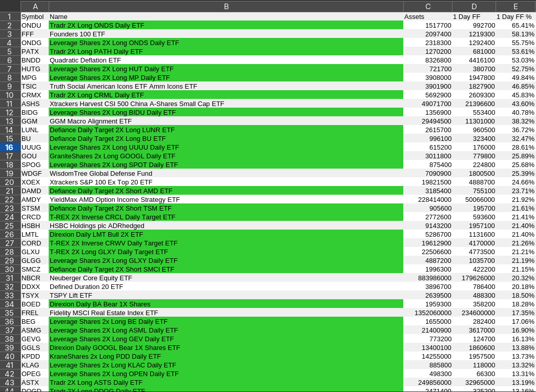
Task: Click the '1 Day FF' header cell
Action: tap(474, 17)
